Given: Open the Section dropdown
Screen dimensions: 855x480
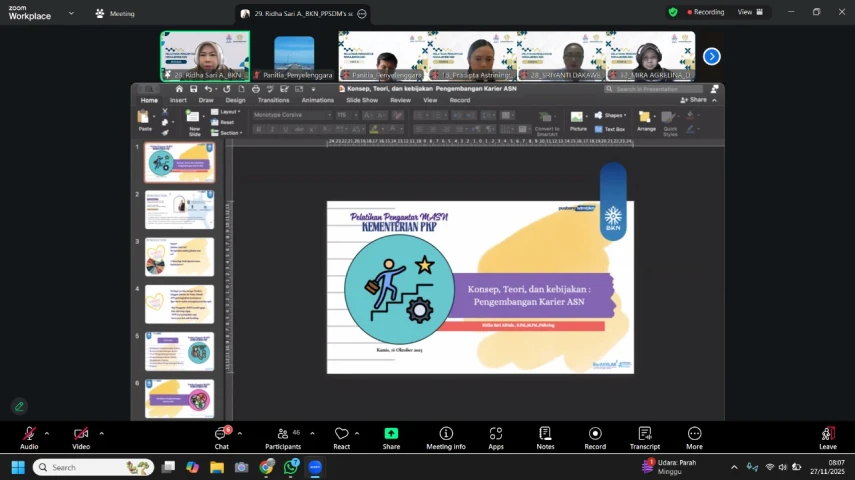Looking at the screenshot, I should coord(227,133).
